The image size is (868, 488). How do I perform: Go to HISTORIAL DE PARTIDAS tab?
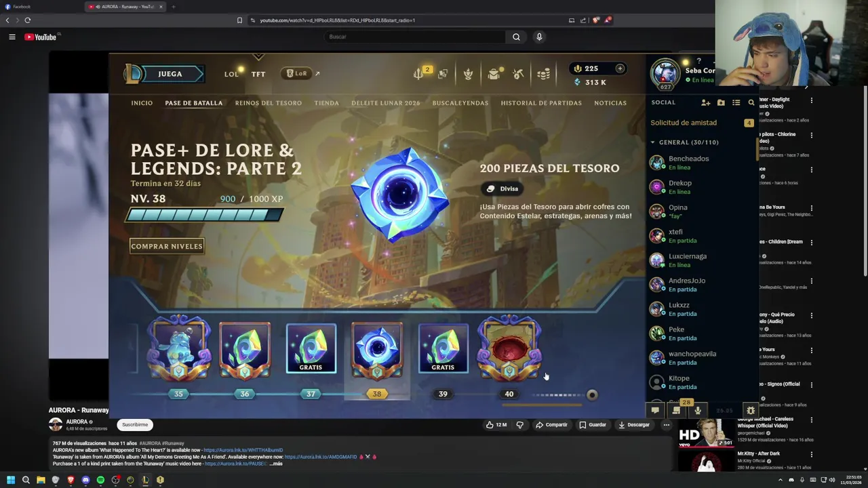541,103
